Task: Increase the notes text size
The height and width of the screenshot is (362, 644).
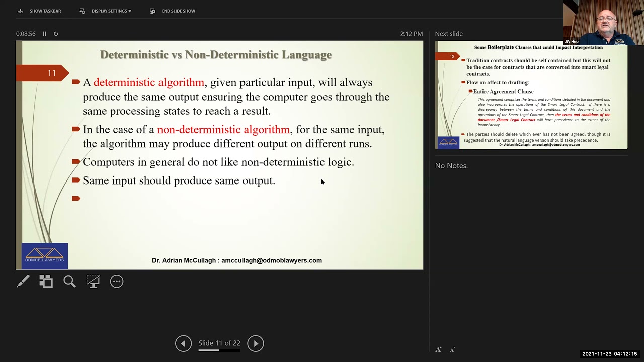Action: tap(438, 349)
